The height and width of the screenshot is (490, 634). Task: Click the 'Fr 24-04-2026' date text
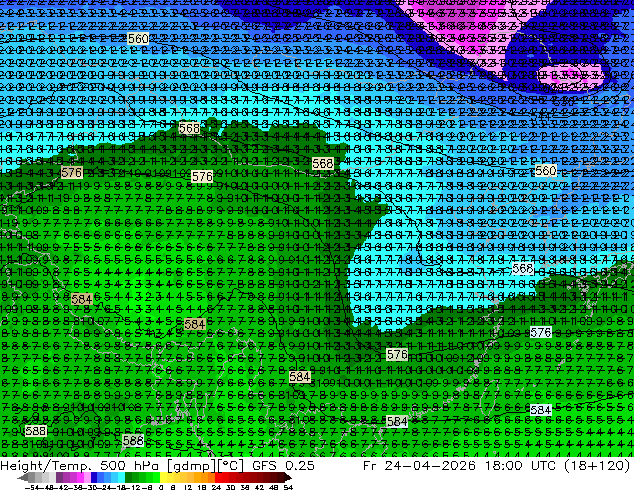click(419, 465)
